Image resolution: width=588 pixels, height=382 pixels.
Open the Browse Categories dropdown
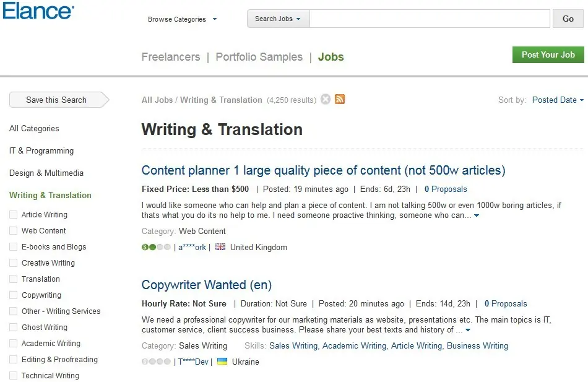click(182, 19)
